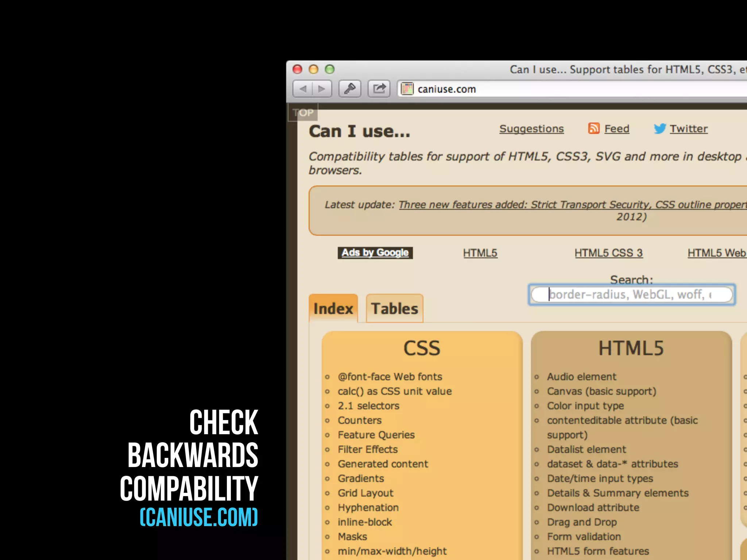Screen dimensions: 747x560
Task: Focus the feature search field
Action: [x=632, y=295]
